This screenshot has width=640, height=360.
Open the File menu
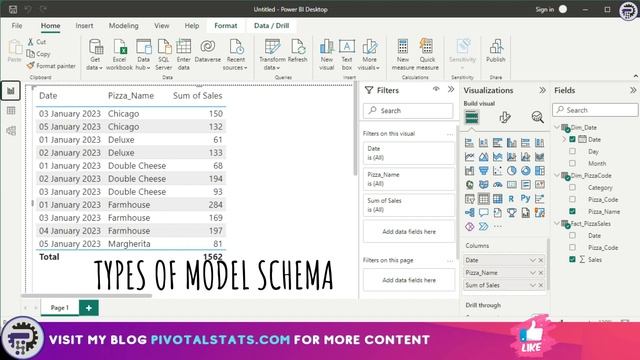coord(17,26)
